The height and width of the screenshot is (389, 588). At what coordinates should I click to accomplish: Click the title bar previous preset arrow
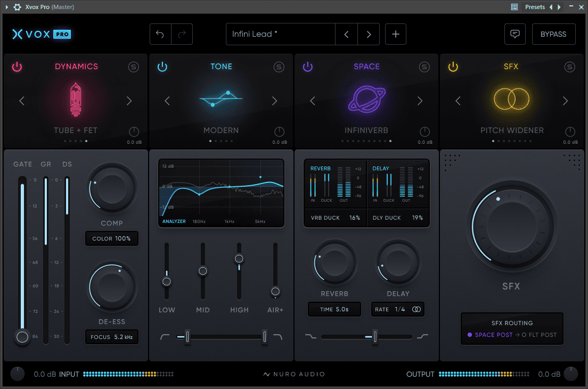(x=551, y=7)
